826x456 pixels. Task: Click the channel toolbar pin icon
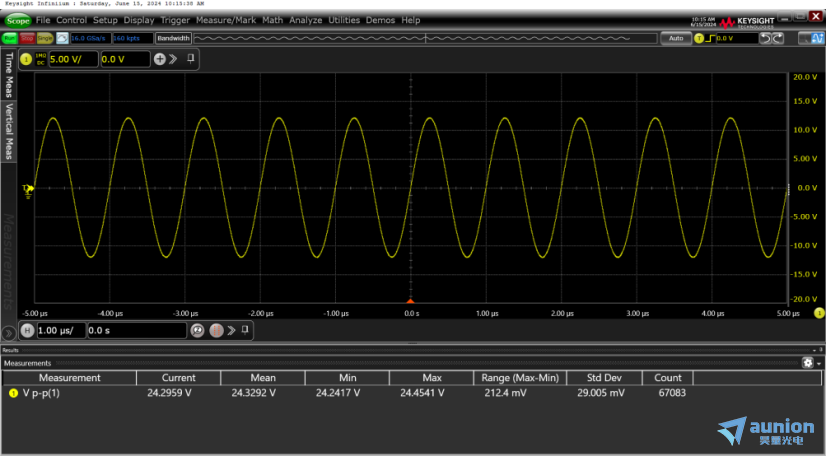tap(191, 59)
